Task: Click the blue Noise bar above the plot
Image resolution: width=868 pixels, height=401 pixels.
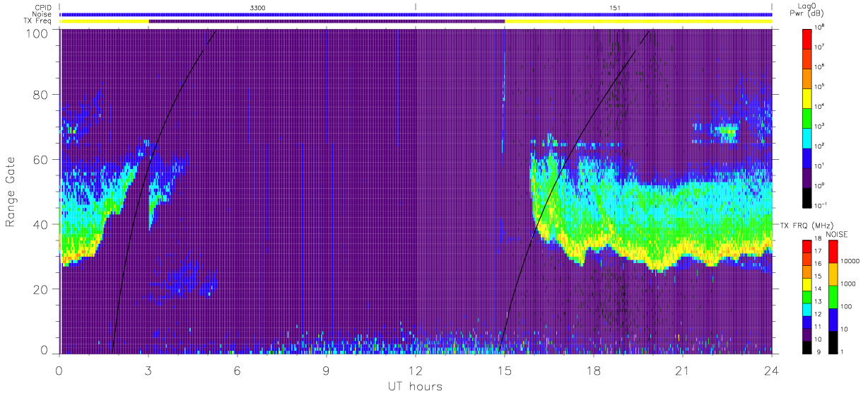Action: (416, 14)
